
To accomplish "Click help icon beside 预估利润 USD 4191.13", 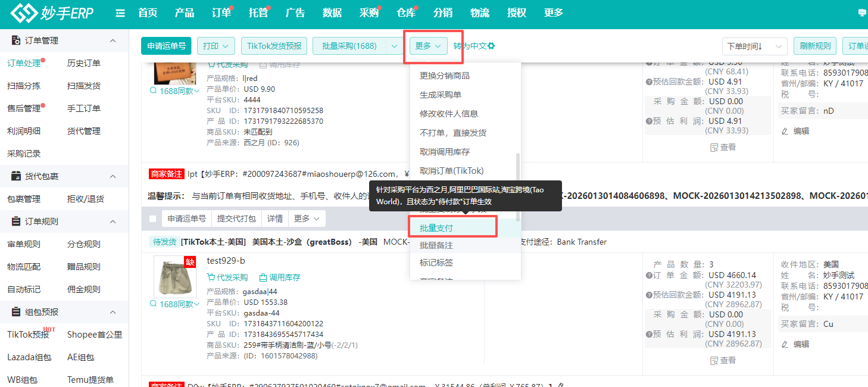I will (x=650, y=334).
